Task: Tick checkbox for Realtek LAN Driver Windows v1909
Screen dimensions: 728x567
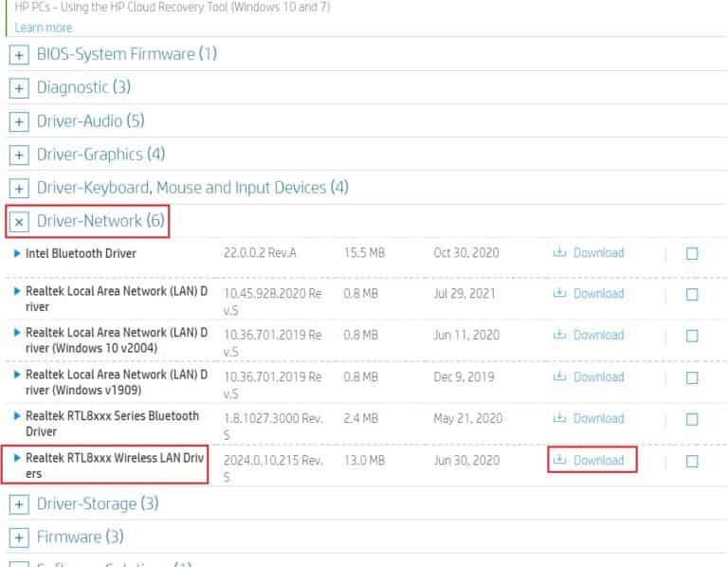Action: pos(692,378)
